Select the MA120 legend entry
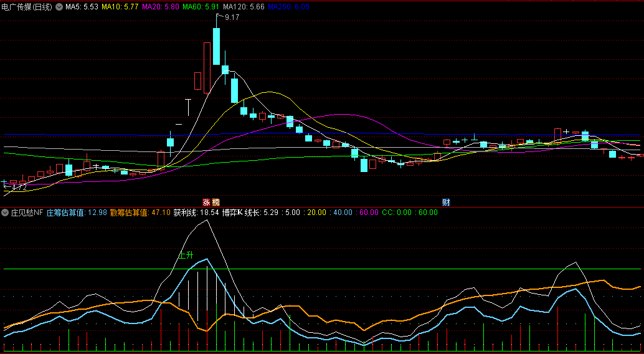This screenshot has width=644, height=354. [244, 7]
